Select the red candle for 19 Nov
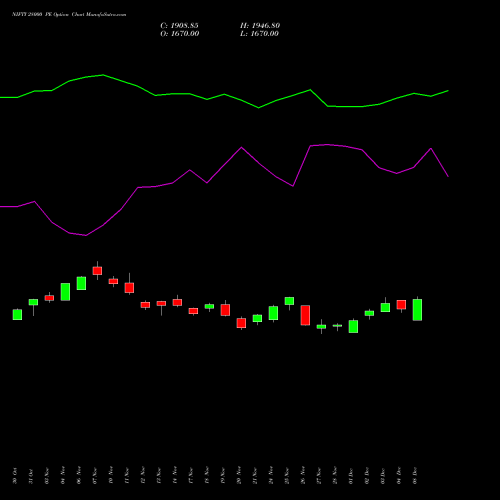The image size is (500, 500). point(225,310)
